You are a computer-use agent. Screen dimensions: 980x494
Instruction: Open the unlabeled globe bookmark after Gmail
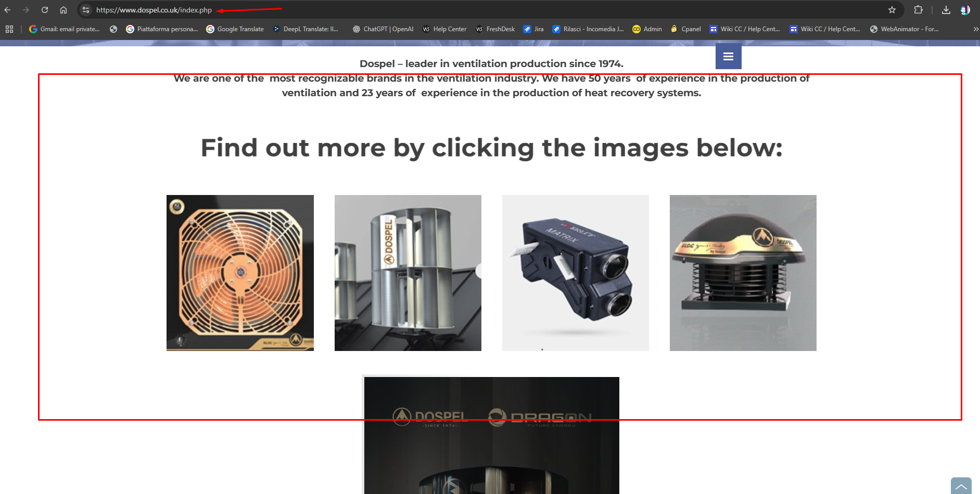pyautogui.click(x=113, y=29)
